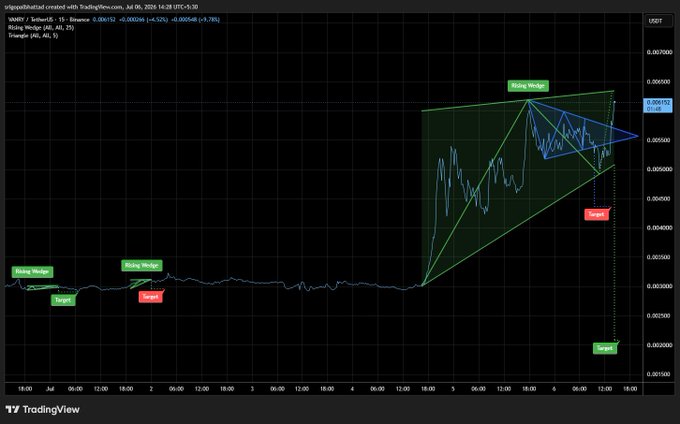Click the red Target label beside the triangle pattern
The width and height of the screenshot is (680, 424).
597,214
